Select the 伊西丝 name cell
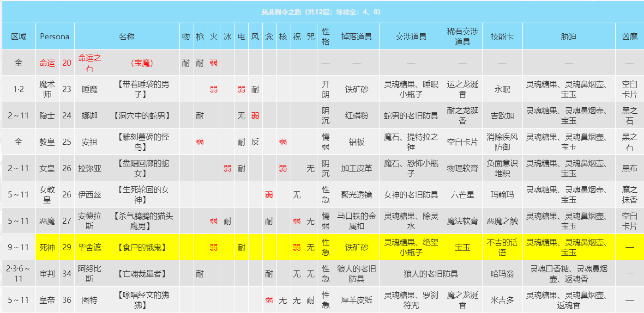644x313 pixels. 90,195
